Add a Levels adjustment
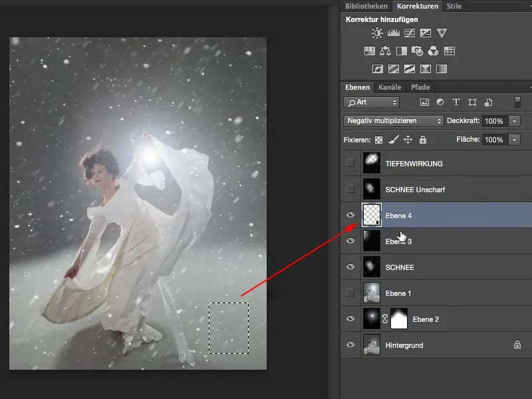Image resolution: width=532 pixels, height=399 pixels. tap(393, 33)
